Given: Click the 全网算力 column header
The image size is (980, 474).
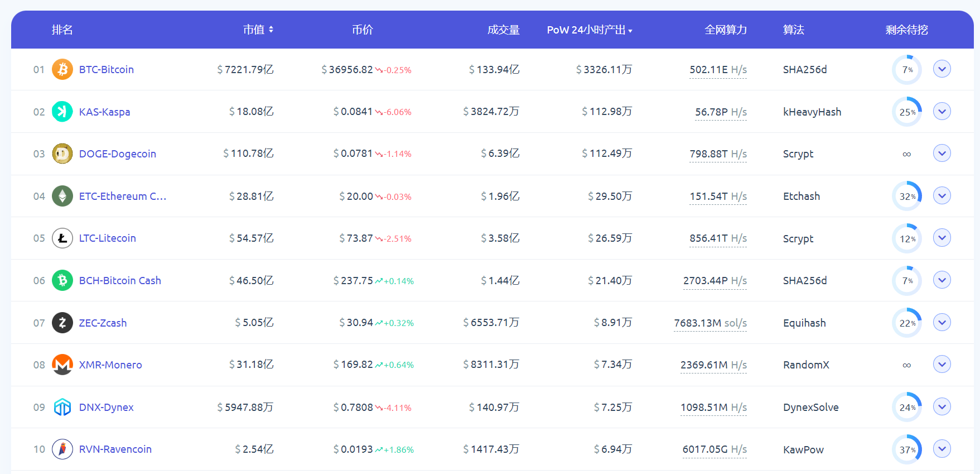Looking at the screenshot, I should tap(725, 30).
